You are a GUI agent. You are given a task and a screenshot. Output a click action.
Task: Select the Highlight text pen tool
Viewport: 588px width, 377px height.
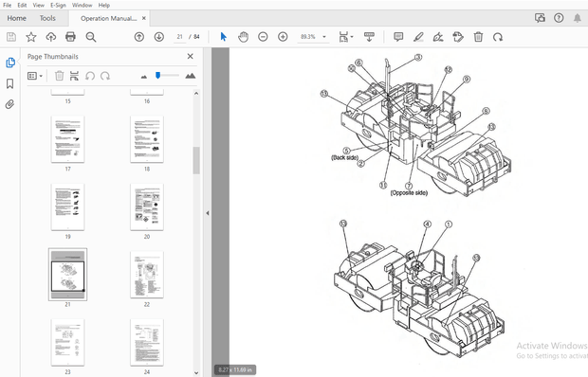coord(418,37)
